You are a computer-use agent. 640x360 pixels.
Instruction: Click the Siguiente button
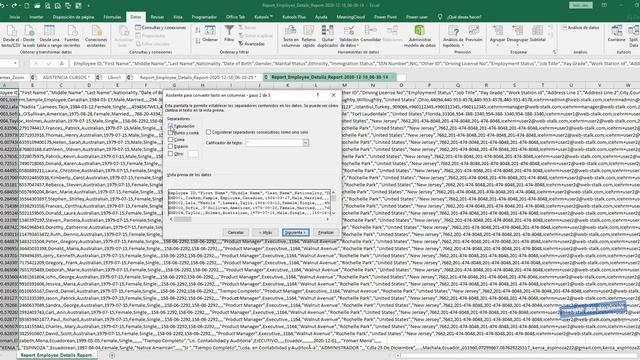point(296,232)
